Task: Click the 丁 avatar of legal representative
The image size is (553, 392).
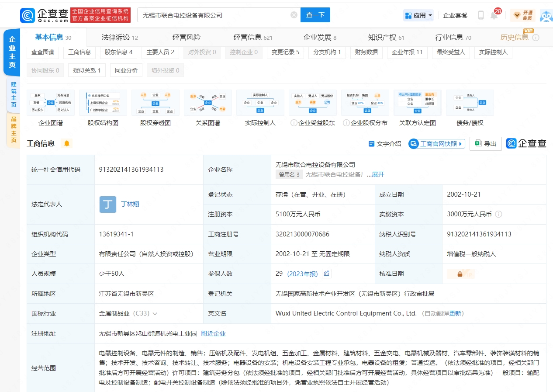Action: click(108, 204)
